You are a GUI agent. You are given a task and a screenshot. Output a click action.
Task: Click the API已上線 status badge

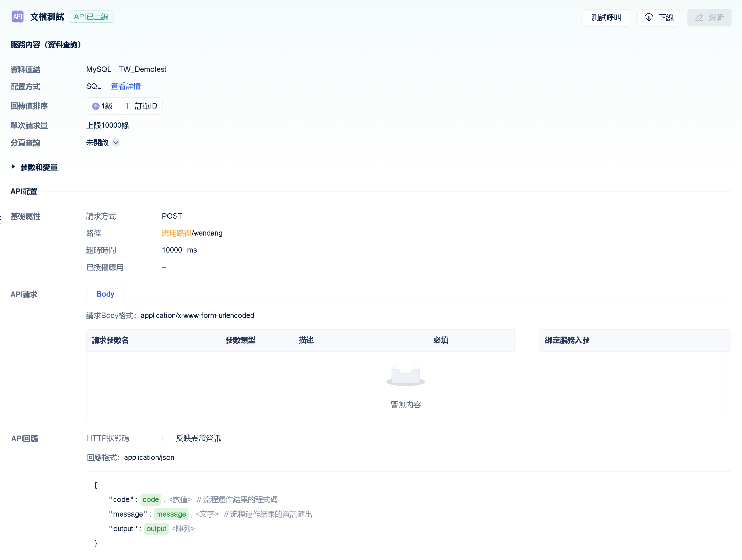[91, 17]
